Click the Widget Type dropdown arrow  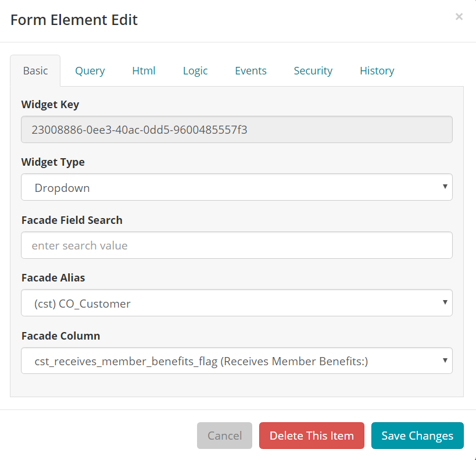click(446, 187)
